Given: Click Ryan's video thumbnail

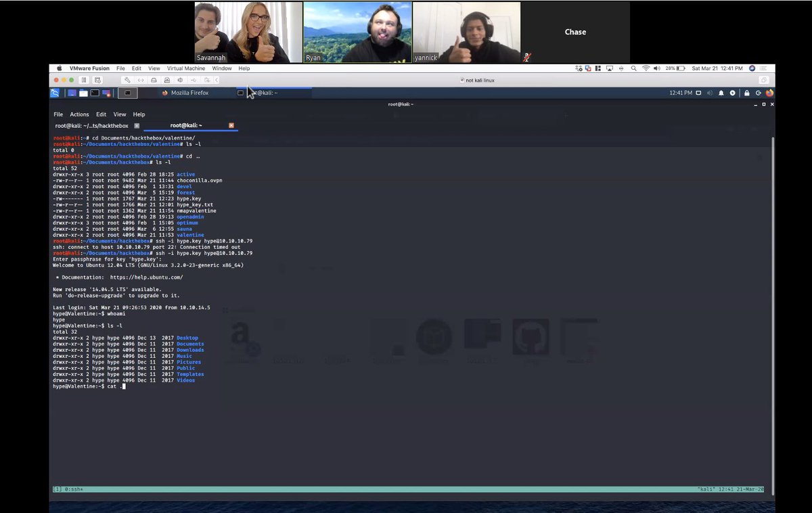Looking at the screenshot, I should 357,32.
